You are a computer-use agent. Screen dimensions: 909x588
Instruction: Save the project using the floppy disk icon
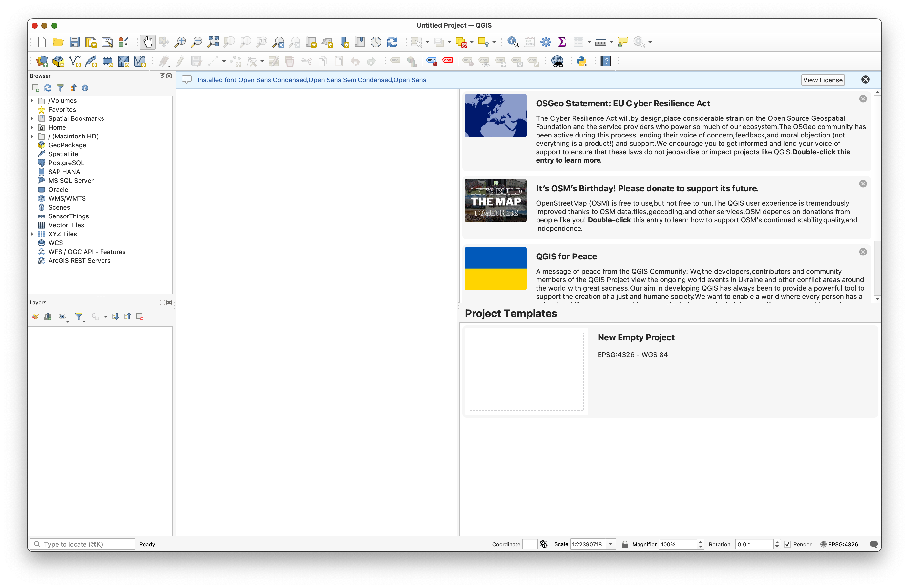75,42
